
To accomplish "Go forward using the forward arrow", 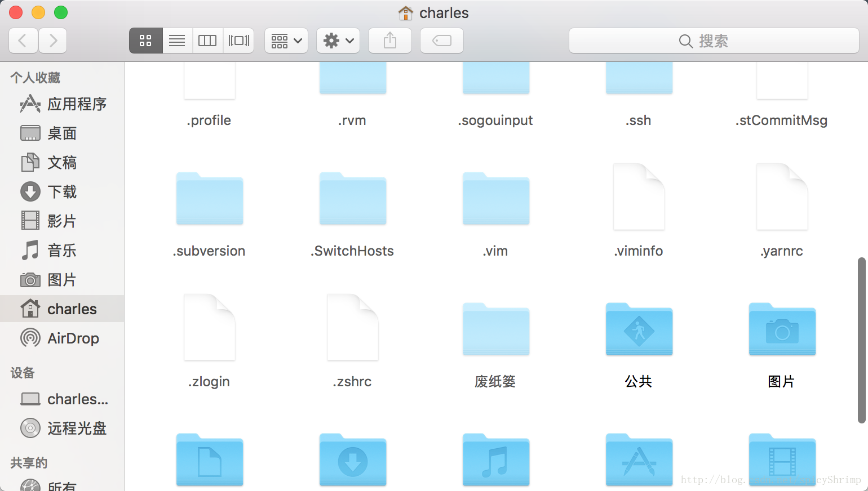I will coord(52,40).
